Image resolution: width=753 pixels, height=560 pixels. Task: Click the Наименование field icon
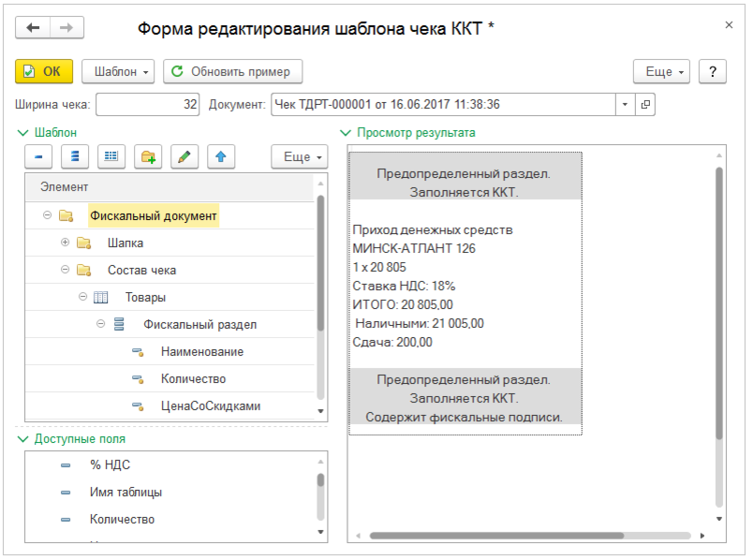138,352
